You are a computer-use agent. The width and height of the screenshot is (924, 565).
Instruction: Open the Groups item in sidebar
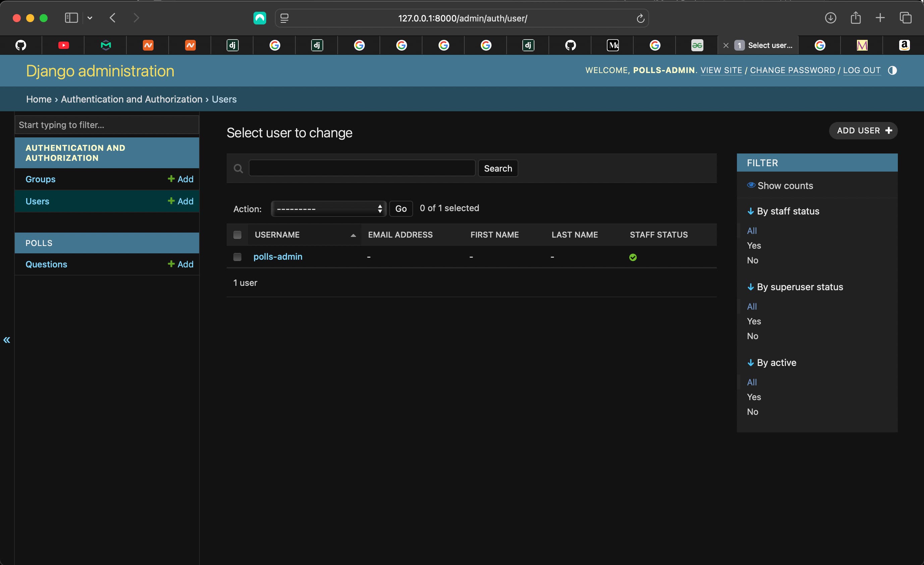pyautogui.click(x=41, y=179)
